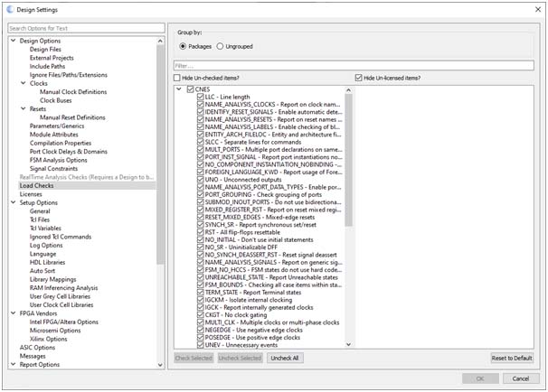Screen dimensions: 548x392
Task: Uncheck the Hide Un-licensed items checkbox
Action: (359, 79)
